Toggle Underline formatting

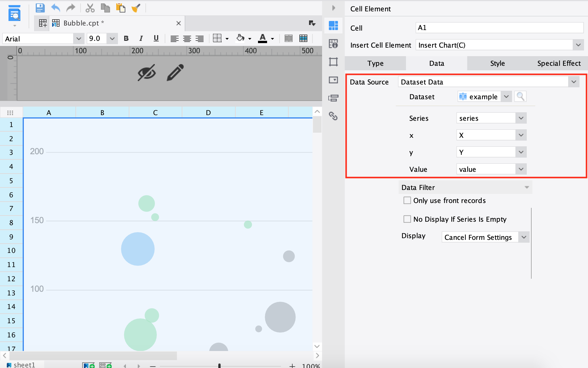pos(156,38)
